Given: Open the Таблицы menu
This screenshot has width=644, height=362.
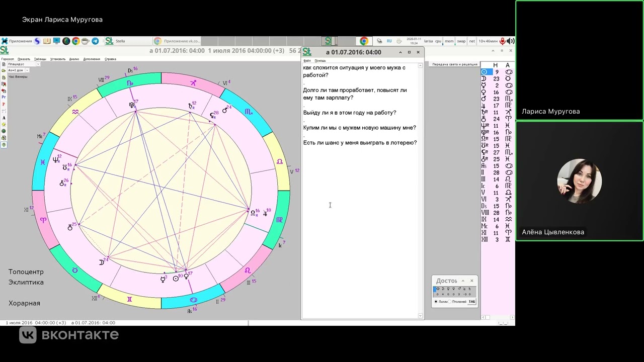Looking at the screenshot, I should click(x=40, y=59).
